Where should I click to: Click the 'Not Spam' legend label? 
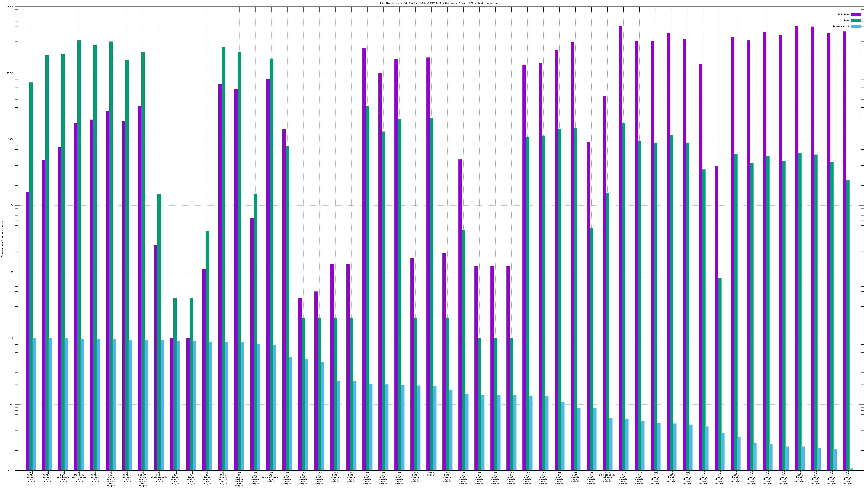[x=844, y=14]
